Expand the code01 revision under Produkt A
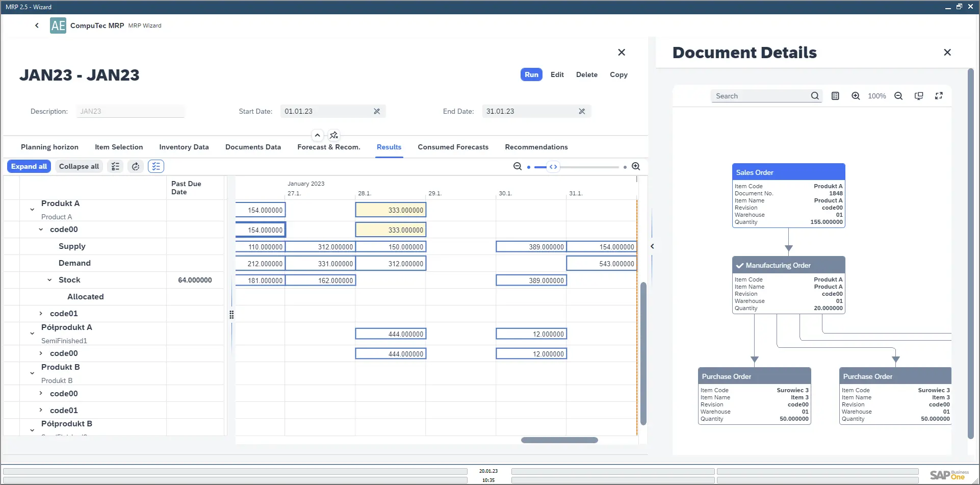The height and width of the screenshot is (485, 980). (x=41, y=314)
